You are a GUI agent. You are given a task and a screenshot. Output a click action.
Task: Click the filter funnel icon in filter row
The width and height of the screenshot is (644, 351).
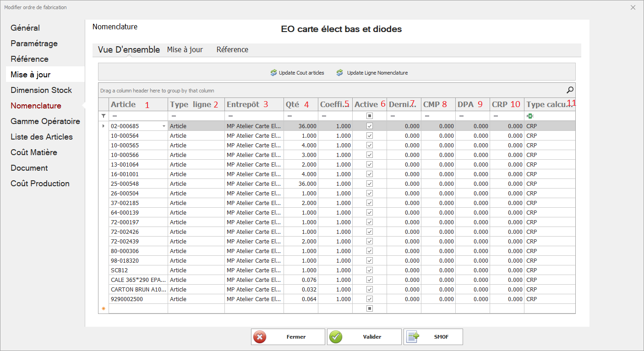pyautogui.click(x=104, y=116)
